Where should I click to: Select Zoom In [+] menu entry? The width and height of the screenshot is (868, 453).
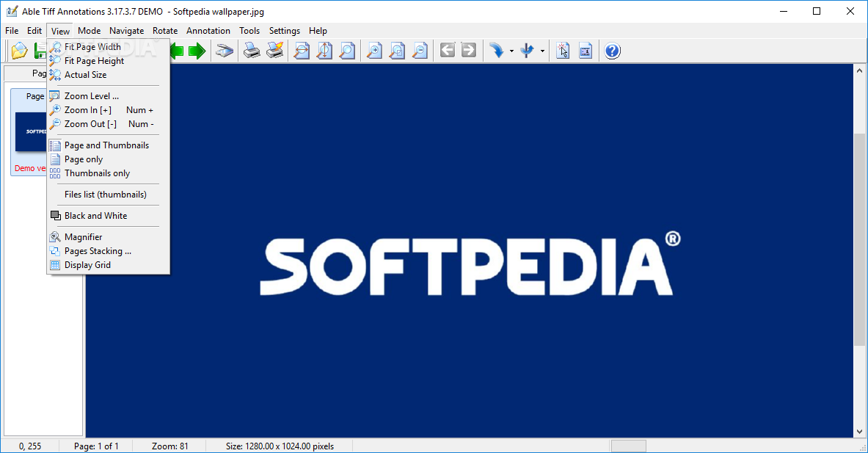click(x=108, y=110)
